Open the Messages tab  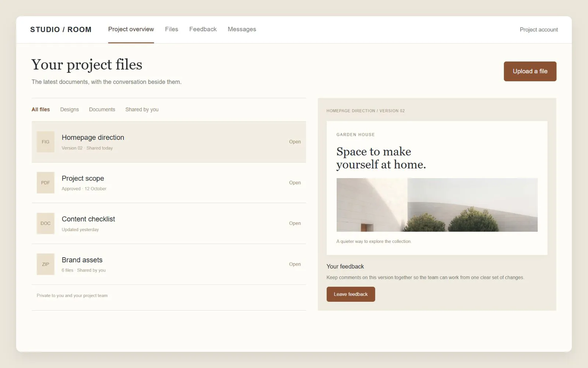point(242,29)
